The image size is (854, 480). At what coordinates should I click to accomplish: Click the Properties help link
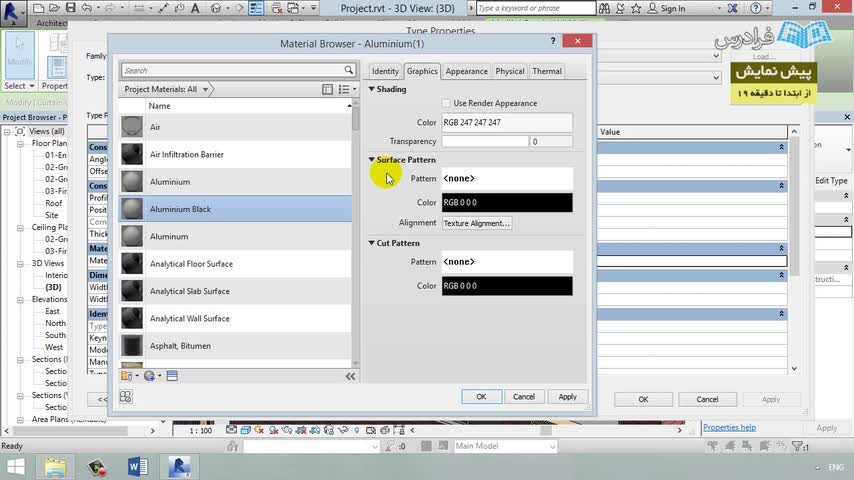(x=729, y=428)
